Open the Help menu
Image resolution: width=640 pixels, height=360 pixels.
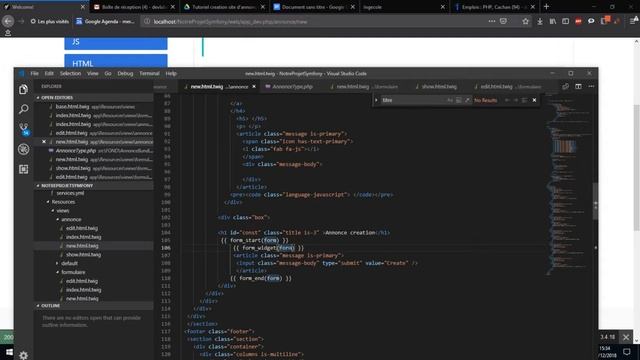pos(171,73)
